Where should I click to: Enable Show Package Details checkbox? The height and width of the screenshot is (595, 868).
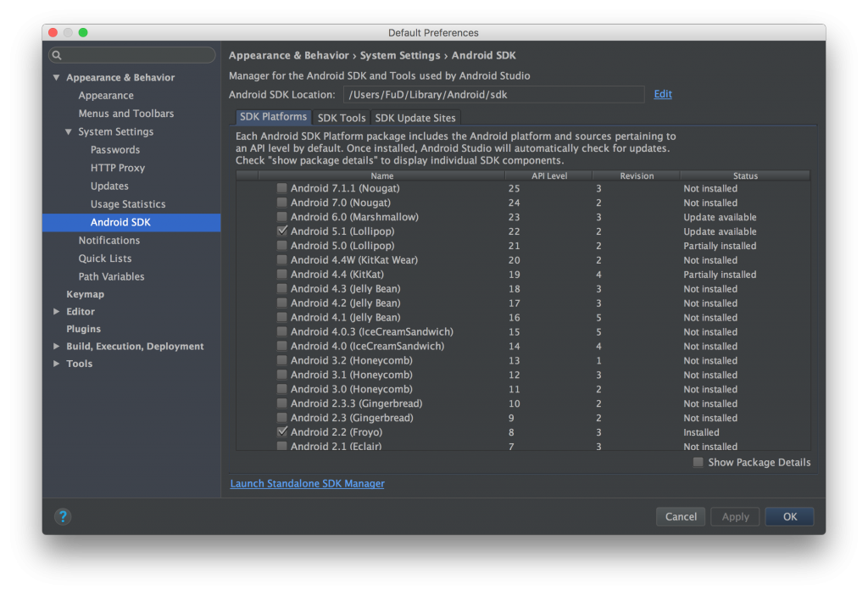698,462
